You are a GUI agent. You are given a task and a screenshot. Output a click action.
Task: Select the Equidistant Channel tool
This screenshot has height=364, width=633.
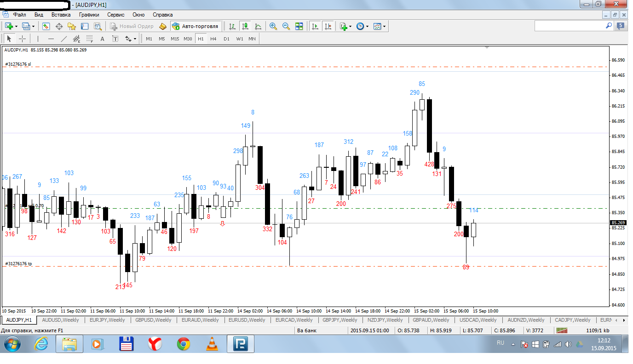coord(77,39)
